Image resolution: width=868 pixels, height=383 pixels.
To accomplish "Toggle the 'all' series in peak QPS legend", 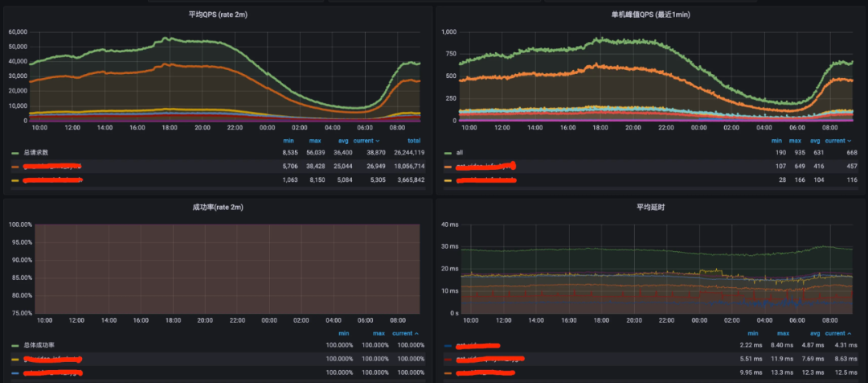I will (x=460, y=152).
